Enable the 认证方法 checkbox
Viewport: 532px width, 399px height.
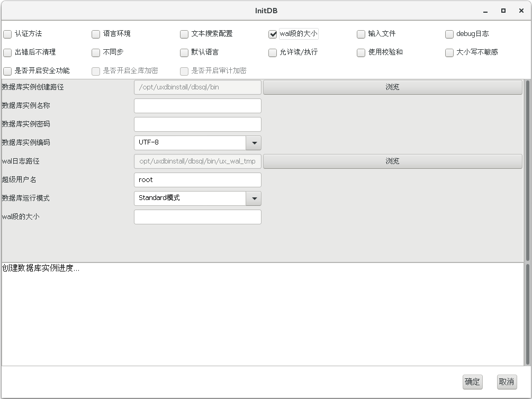(7, 34)
